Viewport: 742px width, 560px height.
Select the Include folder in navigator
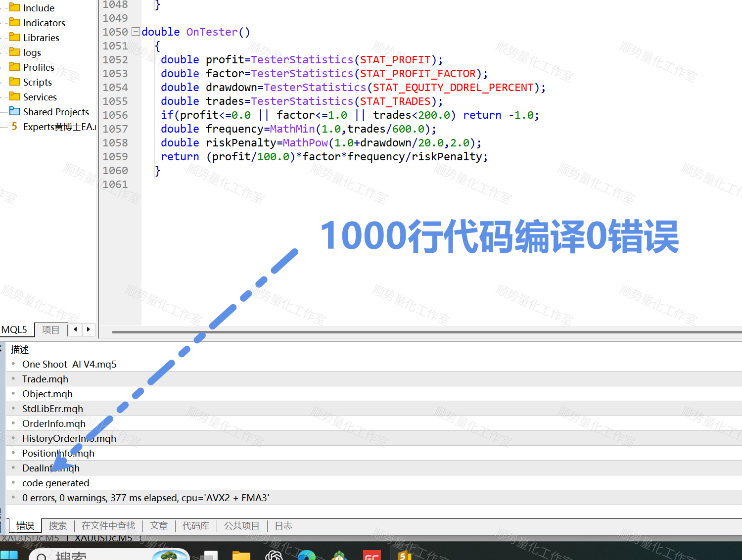click(39, 8)
